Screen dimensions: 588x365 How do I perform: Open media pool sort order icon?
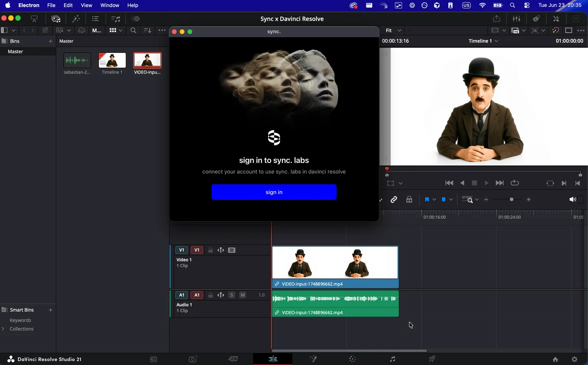click(147, 31)
